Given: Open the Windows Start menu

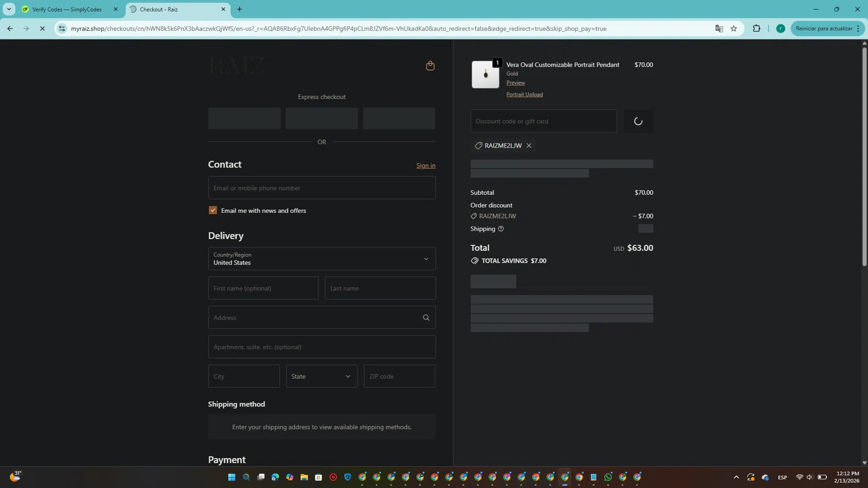Looking at the screenshot, I should pos(231,477).
